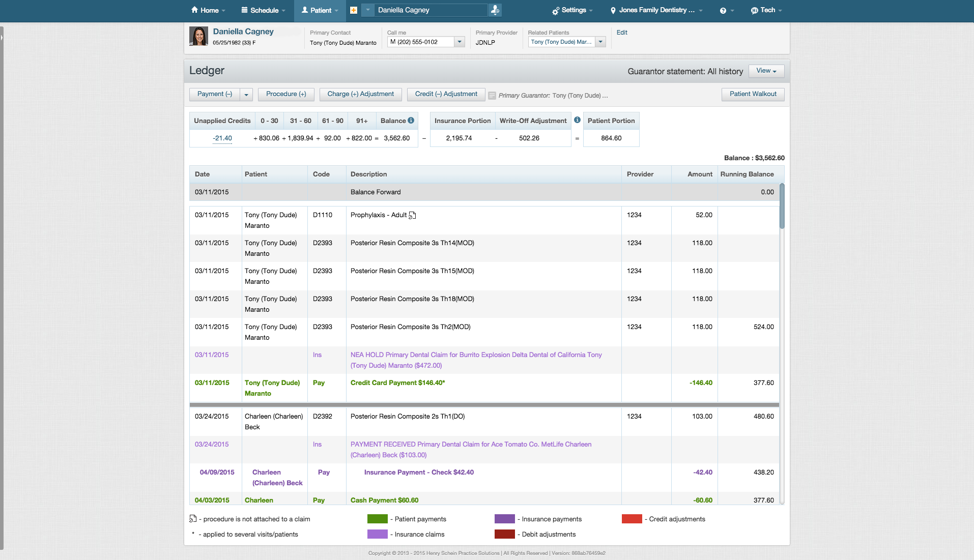This screenshot has height=560, width=974.
Task: Open the View dropdown for guarantor statement
Action: pos(766,71)
